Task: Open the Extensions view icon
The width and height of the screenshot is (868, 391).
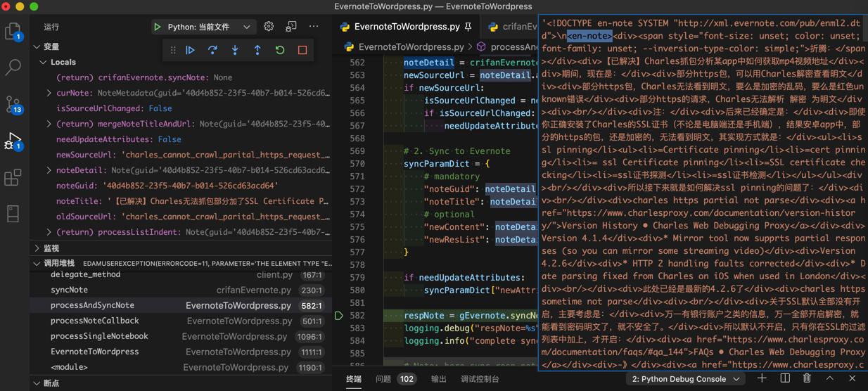Action: click(x=13, y=177)
